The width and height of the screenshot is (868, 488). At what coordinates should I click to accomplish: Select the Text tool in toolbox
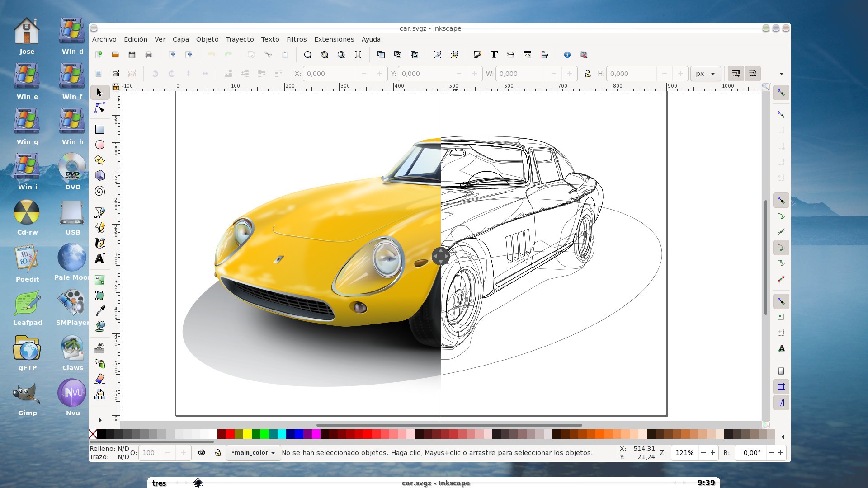click(100, 258)
